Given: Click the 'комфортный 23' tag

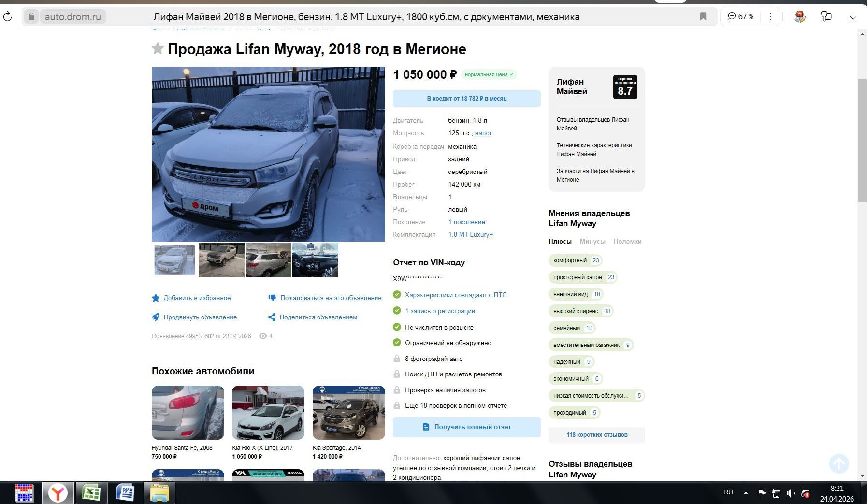Looking at the screenshot, I should coord(576,260).
